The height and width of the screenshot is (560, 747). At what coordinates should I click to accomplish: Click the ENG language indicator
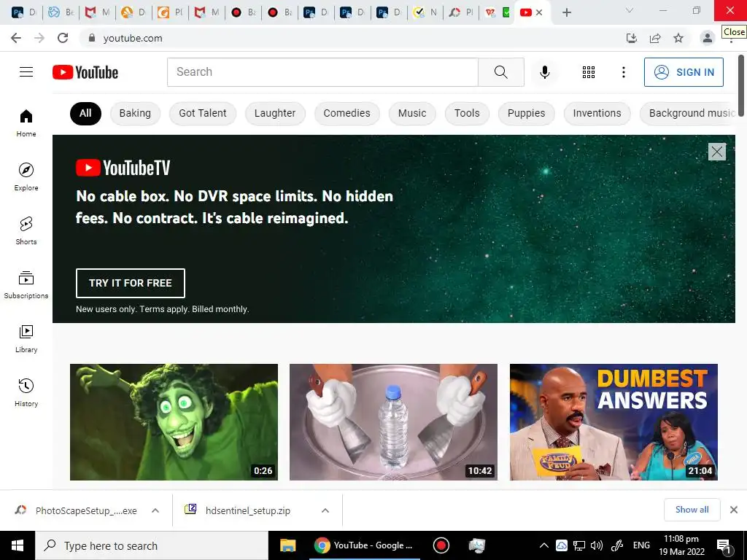pyautogui.click(x=641, y=545)
